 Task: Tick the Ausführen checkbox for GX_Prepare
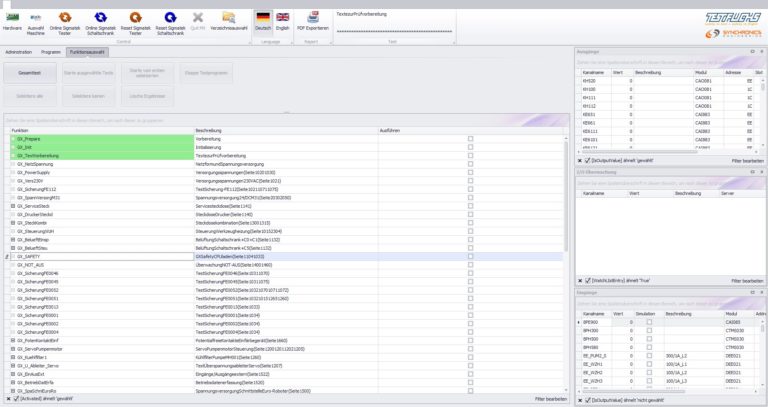coord(470,139)
